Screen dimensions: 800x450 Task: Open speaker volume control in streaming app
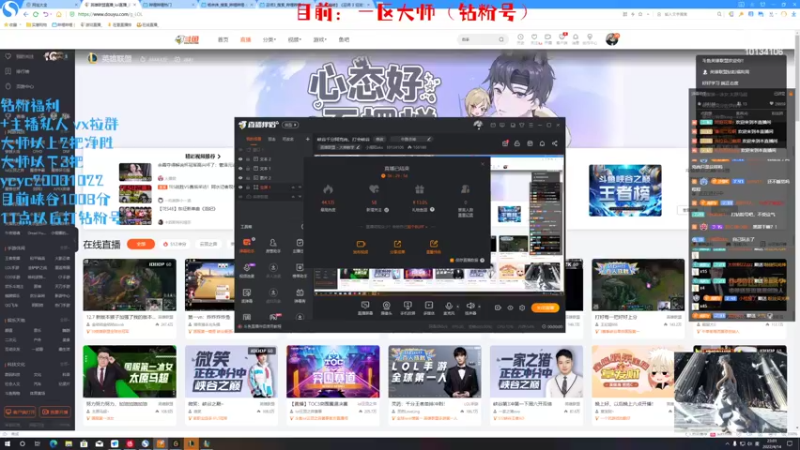[470, 307]
